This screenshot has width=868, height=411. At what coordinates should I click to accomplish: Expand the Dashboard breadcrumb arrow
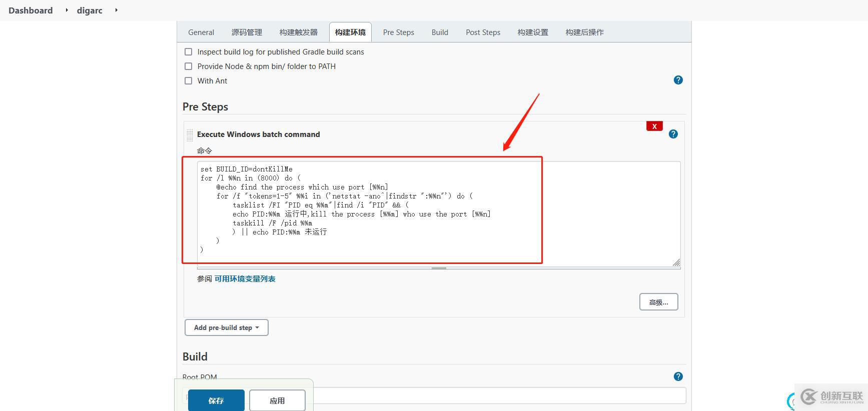67,10
